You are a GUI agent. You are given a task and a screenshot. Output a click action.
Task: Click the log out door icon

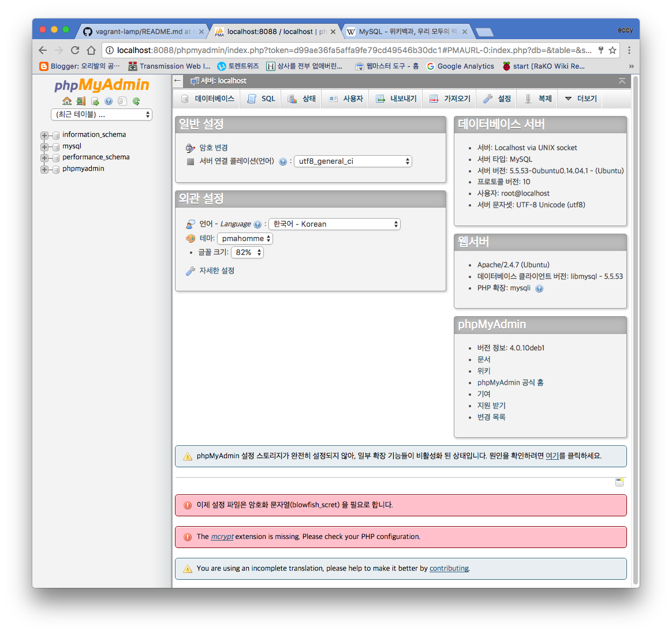pos(81,101)
